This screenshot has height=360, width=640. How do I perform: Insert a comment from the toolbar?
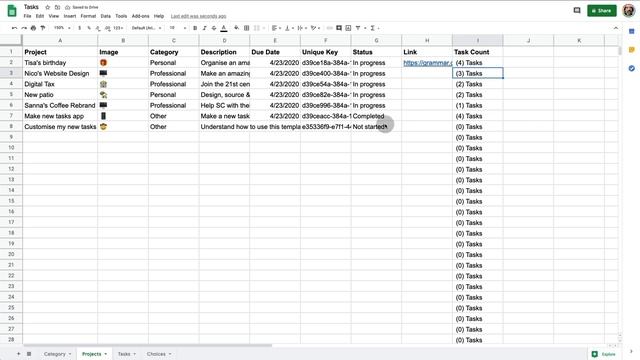(x=339, y=28)
